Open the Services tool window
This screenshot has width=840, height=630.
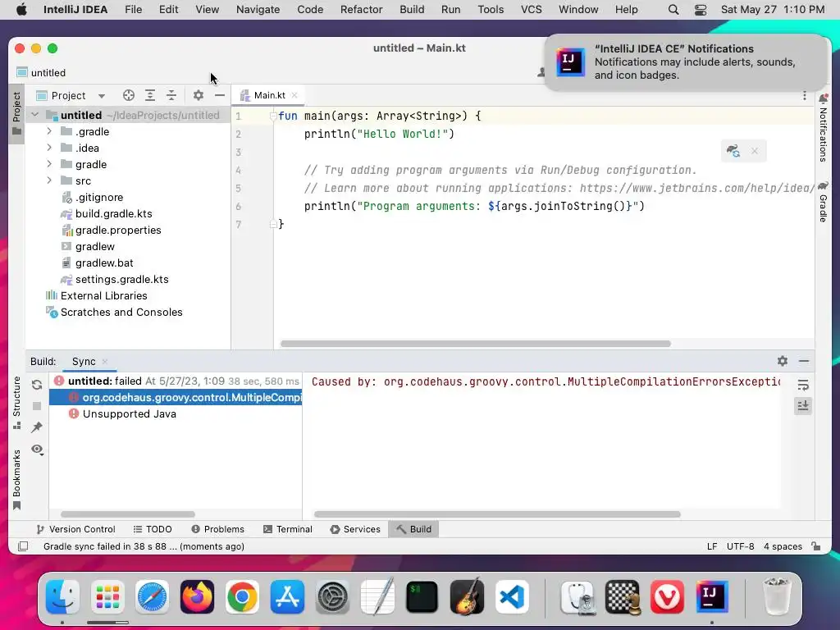click(x=355, y=529)
